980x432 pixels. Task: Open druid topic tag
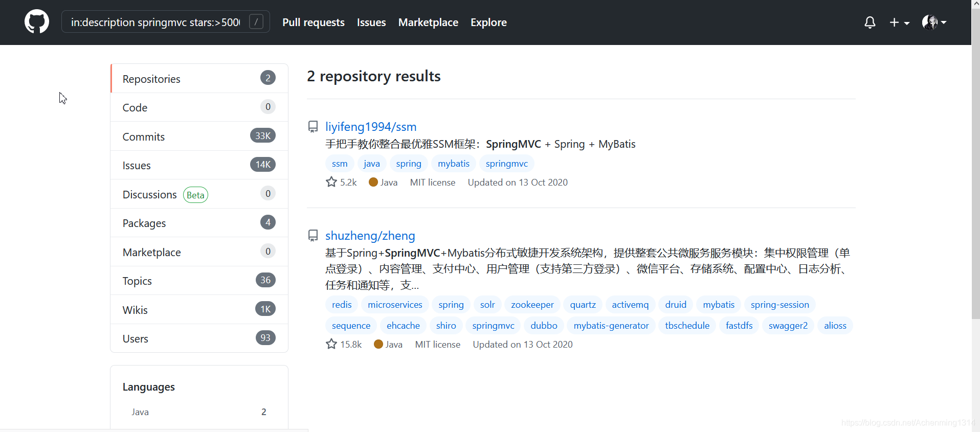pyautogui.click(x=676, y=305)
